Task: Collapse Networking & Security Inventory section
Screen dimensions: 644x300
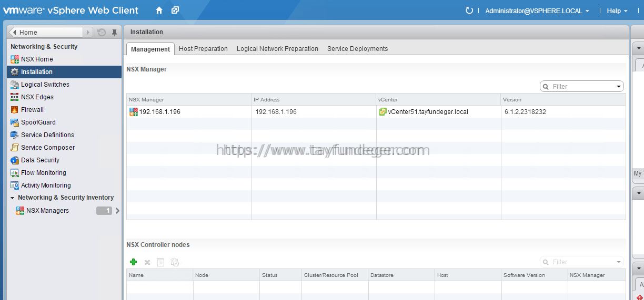Action: (x=13, y=198)
